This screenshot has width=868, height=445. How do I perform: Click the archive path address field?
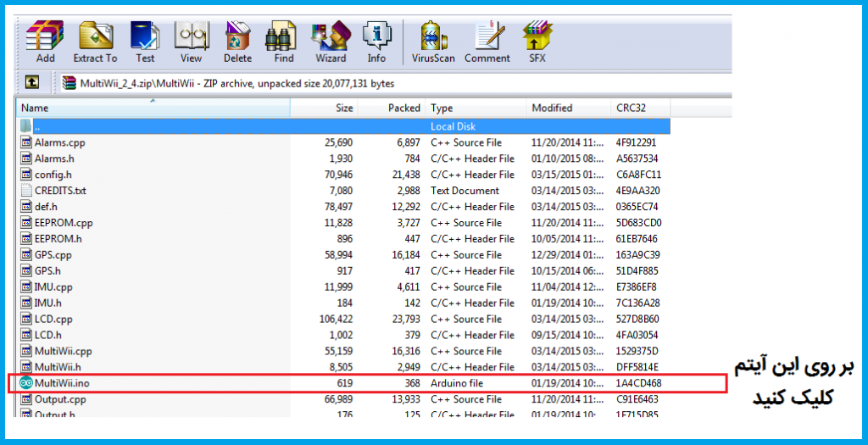tap(396, 84)
